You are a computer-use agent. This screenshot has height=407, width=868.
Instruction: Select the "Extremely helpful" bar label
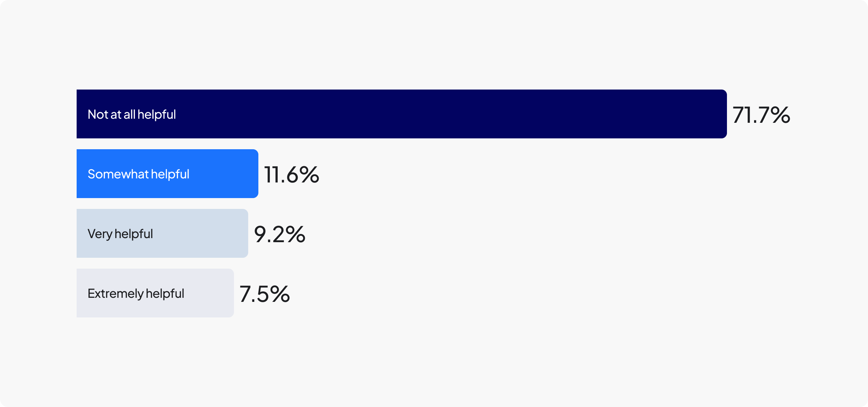click(136, 294)
